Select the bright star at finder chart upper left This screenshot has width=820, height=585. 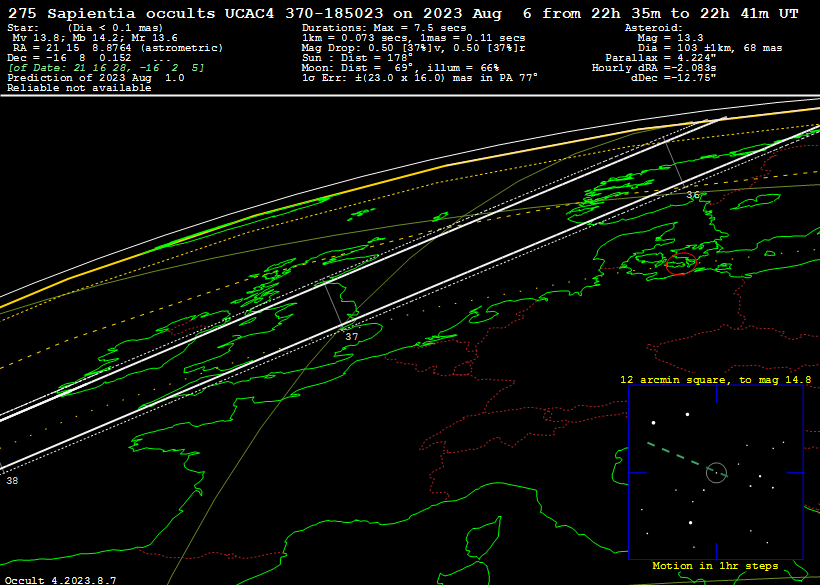(x=653, y=423)
